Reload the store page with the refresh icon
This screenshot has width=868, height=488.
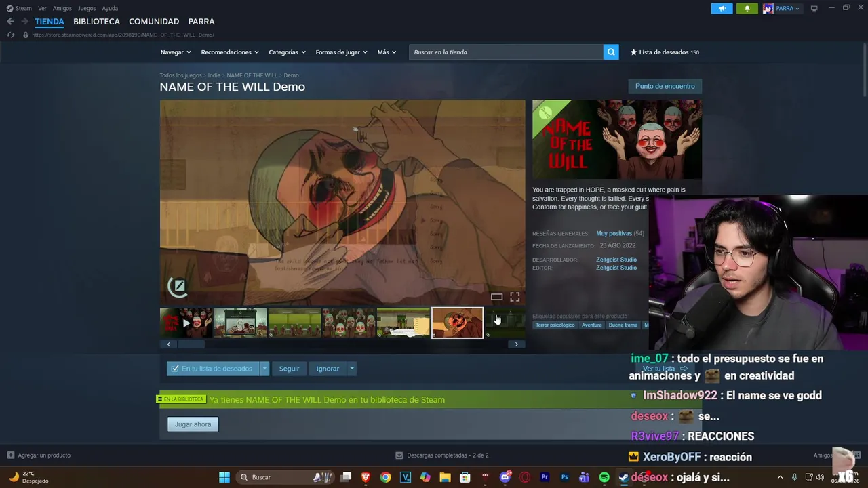[x=10, y=35]
